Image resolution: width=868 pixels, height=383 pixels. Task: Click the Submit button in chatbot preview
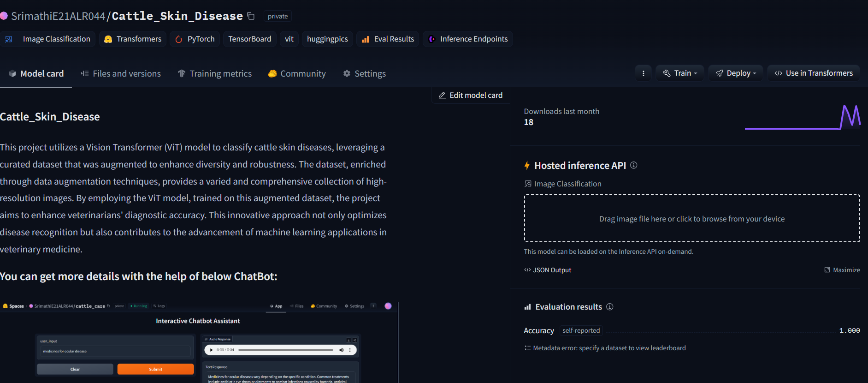click(x=155, y=369)
